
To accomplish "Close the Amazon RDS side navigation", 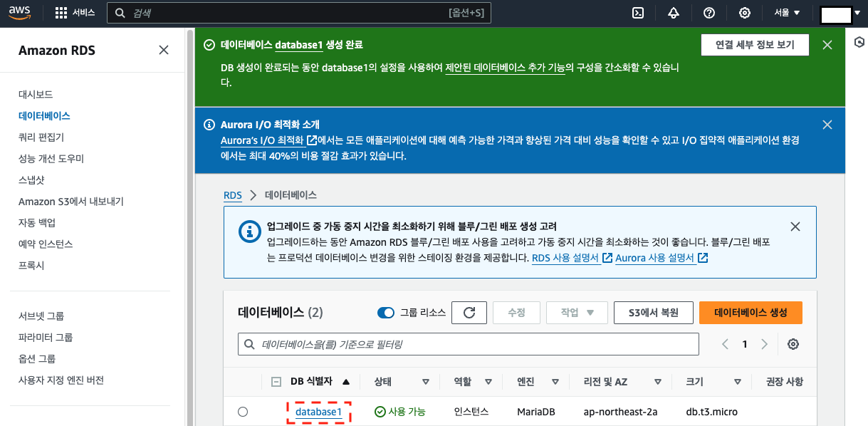I will point(164,50).
